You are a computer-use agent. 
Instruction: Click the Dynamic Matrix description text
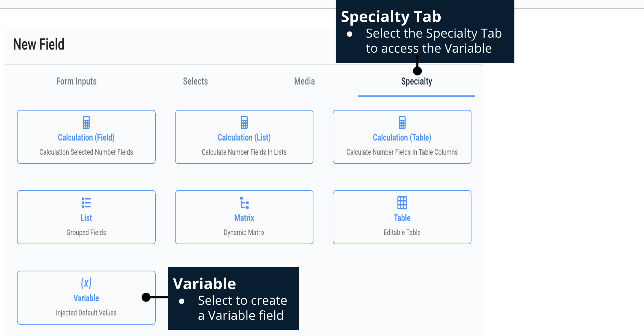click(244, 232)
